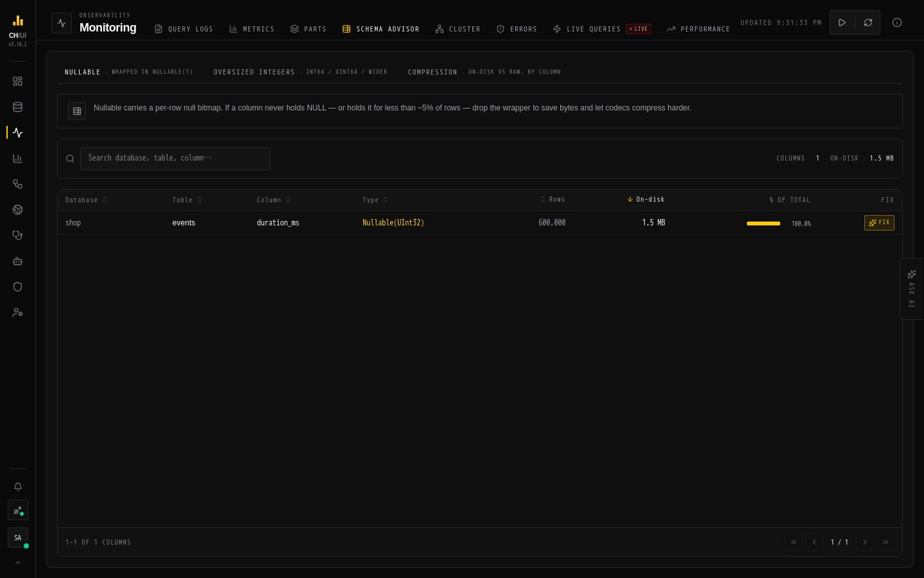This screenshot has height=578, width=924.
Task: Open the notifications bell icon
Action: pyautogui.click(x=18, y=487)
